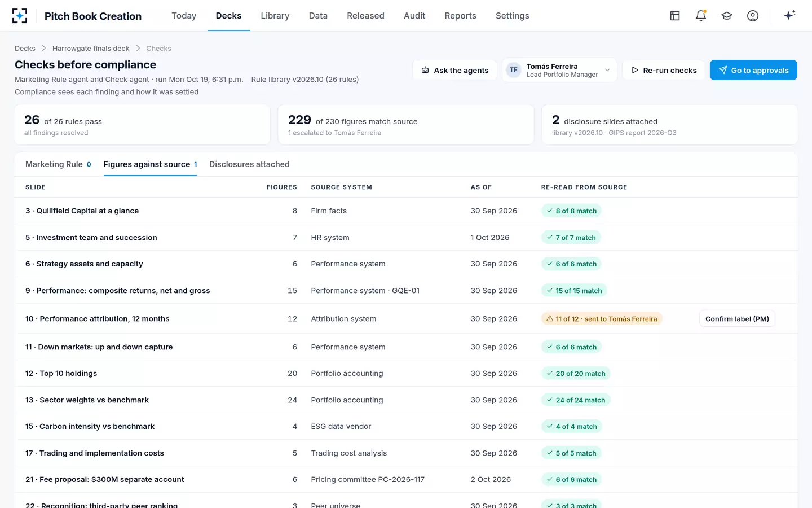Open the Harrowgate finals deck breadcrumb
Viewport: 812px width, 508px height.
91,49
